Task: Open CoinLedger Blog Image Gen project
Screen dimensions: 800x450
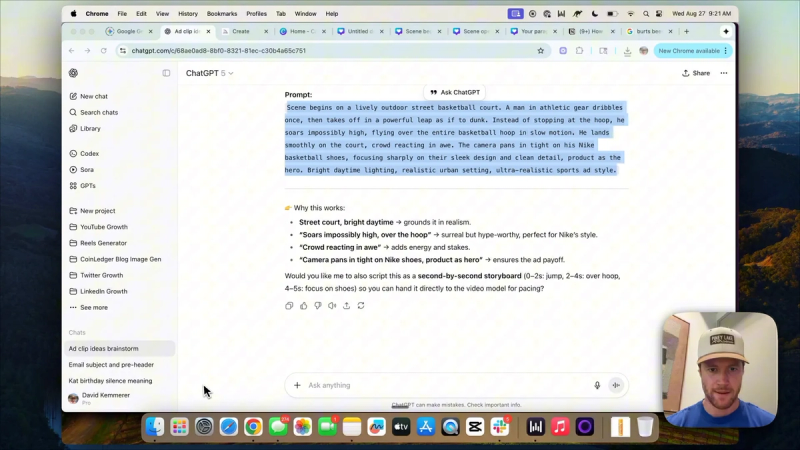Action: tap(115, 259)
